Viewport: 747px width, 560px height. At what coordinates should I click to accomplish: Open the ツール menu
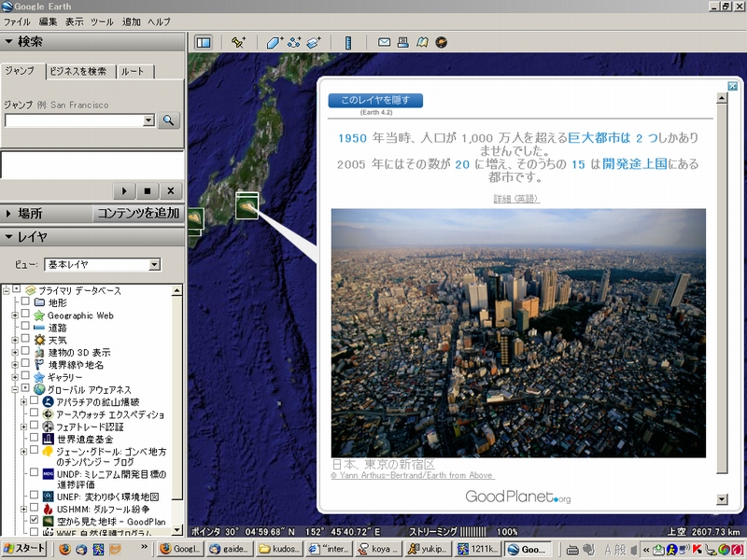point(102,21)
